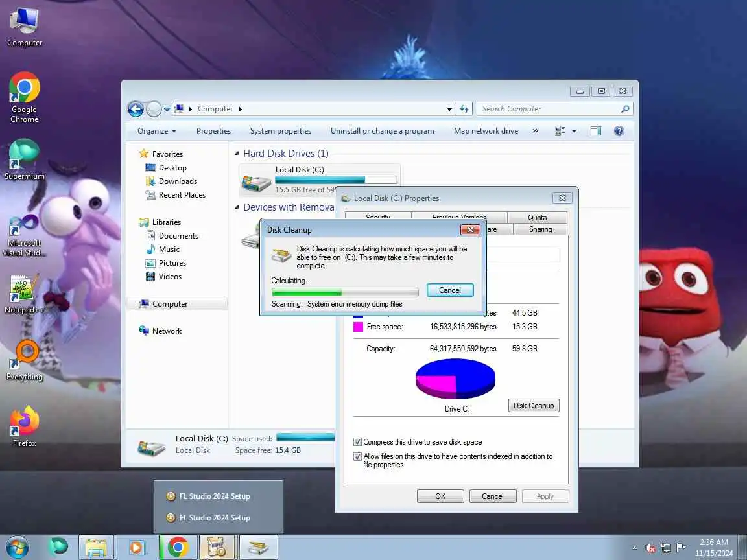Click OK in Local Disk Properties
Image resolution: width=747 pixels, height=560 pixels.
[x=440, y=496]
